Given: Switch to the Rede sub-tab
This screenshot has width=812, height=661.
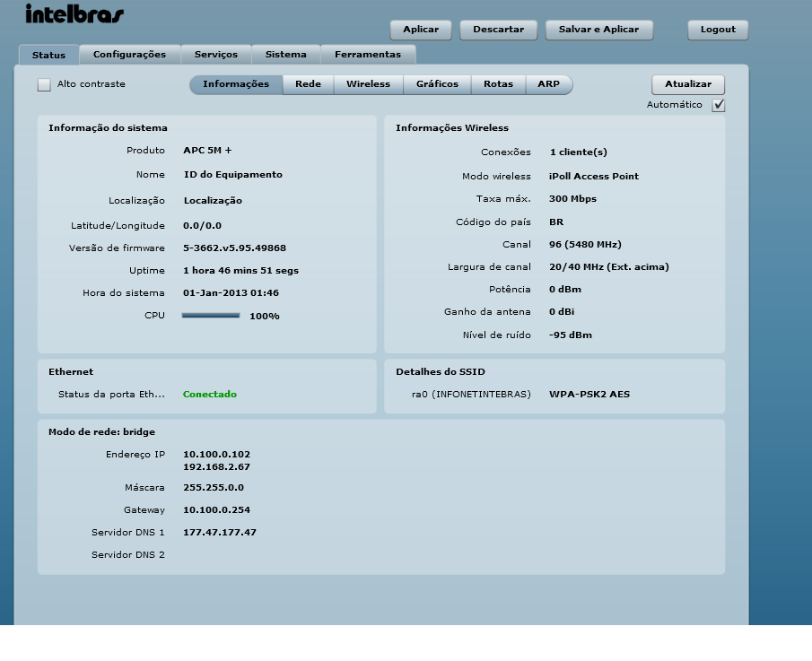Looking at the screenshot, I should pos(308,84).
